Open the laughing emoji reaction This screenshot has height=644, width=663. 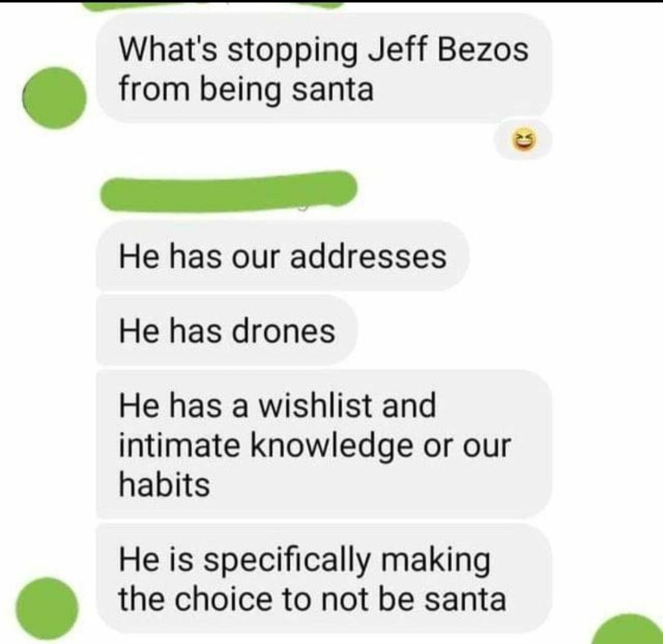point(523,141)
